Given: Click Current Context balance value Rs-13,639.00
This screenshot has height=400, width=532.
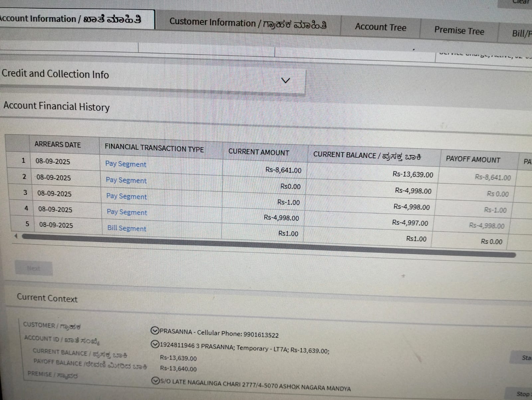Looking at the screenshot, I should tap(178, 358).
